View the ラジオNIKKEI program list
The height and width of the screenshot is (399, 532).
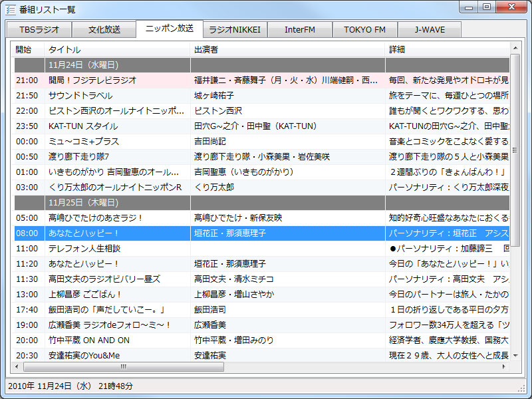[237, 29]
